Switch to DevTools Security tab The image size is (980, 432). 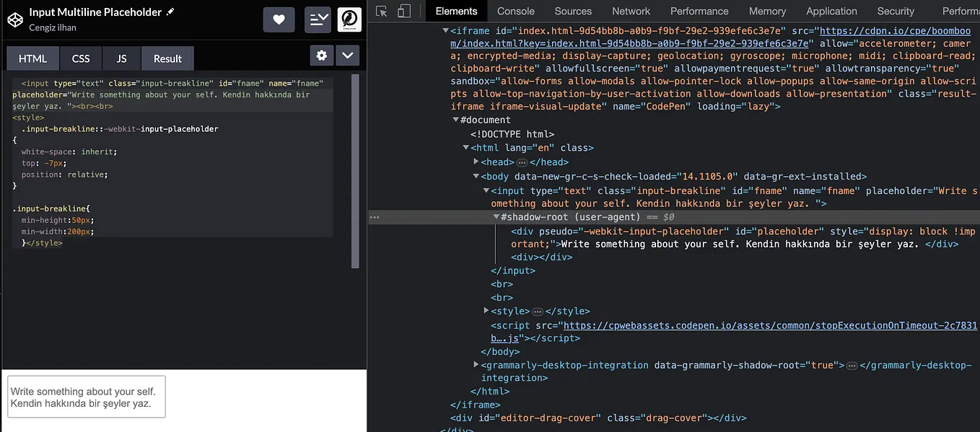(896, 11)
